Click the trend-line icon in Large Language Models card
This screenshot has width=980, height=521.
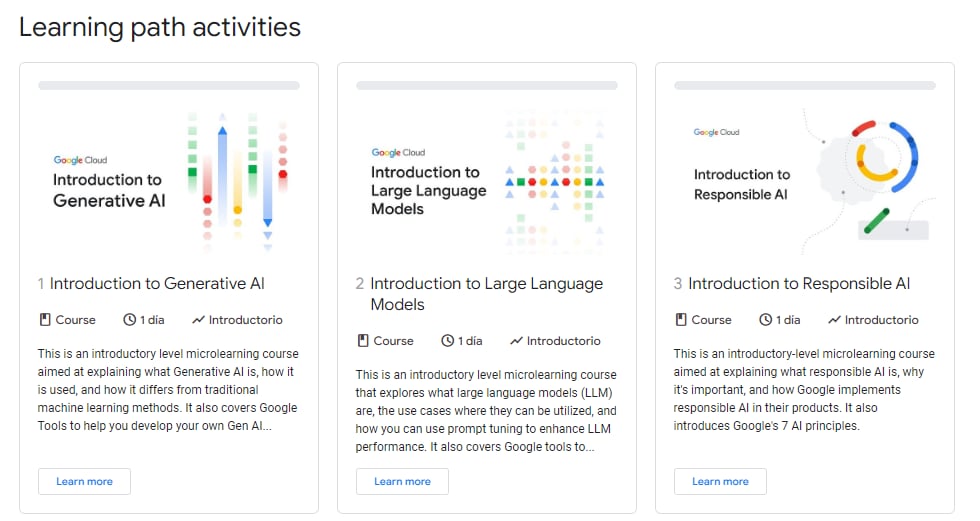tap(516, 341)
